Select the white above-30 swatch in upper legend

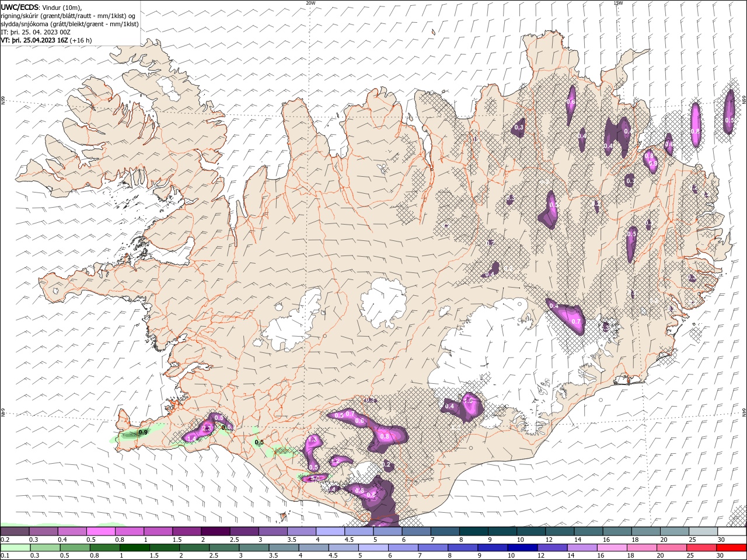click(732, 531)
